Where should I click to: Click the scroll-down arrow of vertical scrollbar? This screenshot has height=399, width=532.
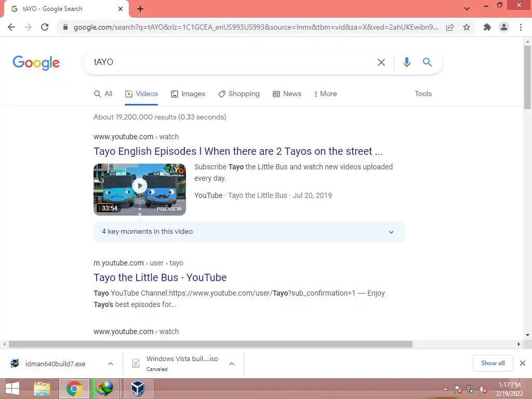point(527,335)
